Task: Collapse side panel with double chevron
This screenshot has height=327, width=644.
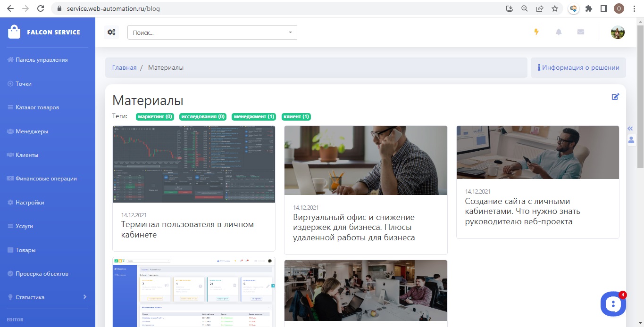Action: [630, 129]
